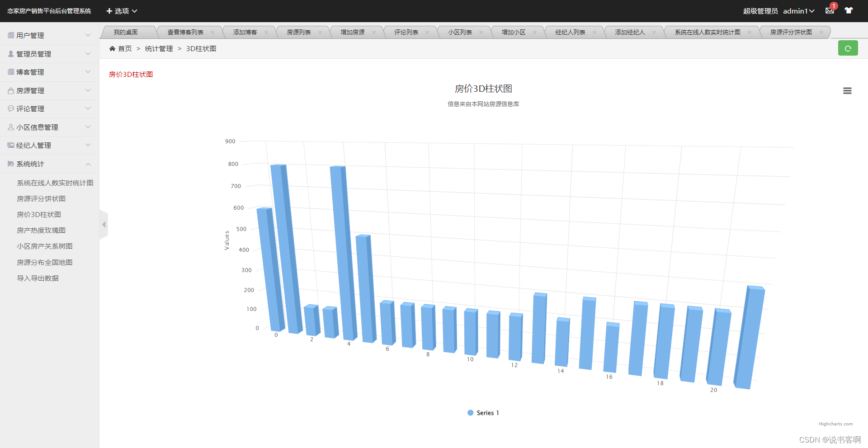
Task: Open the 选项 dropdown in the header
Action: (122, 11)
